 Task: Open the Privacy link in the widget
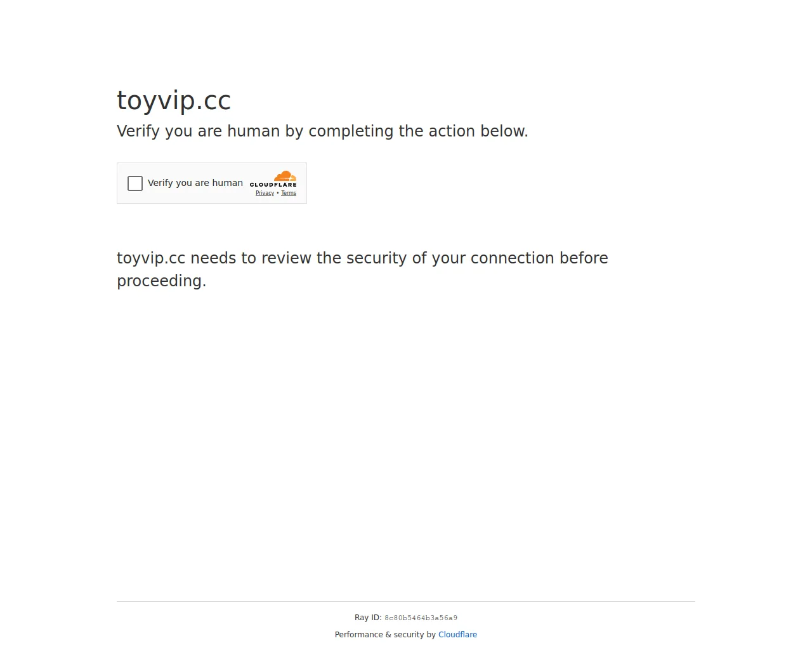point(265,193)
